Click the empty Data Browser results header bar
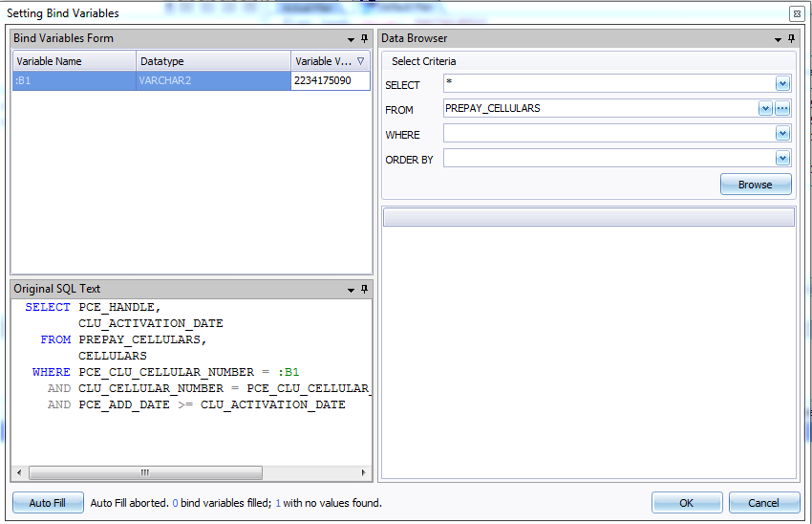 coord(588,217)
